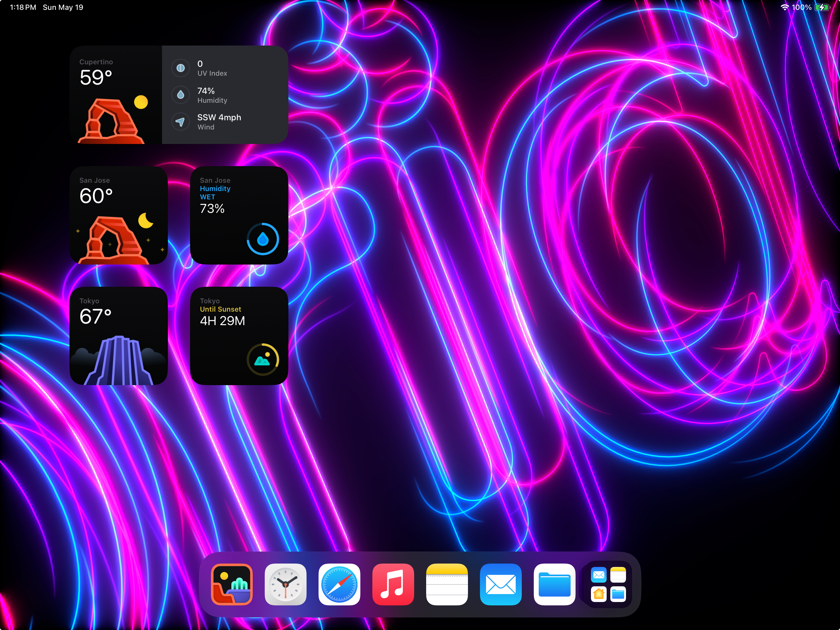Open the weather widget app in the dock

click(232, 584)
